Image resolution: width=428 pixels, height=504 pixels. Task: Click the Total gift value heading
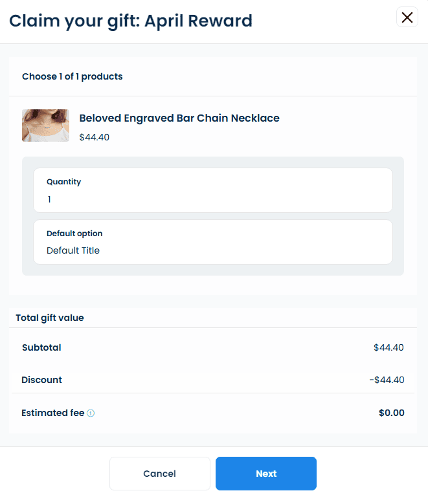(x=50, y=318)
